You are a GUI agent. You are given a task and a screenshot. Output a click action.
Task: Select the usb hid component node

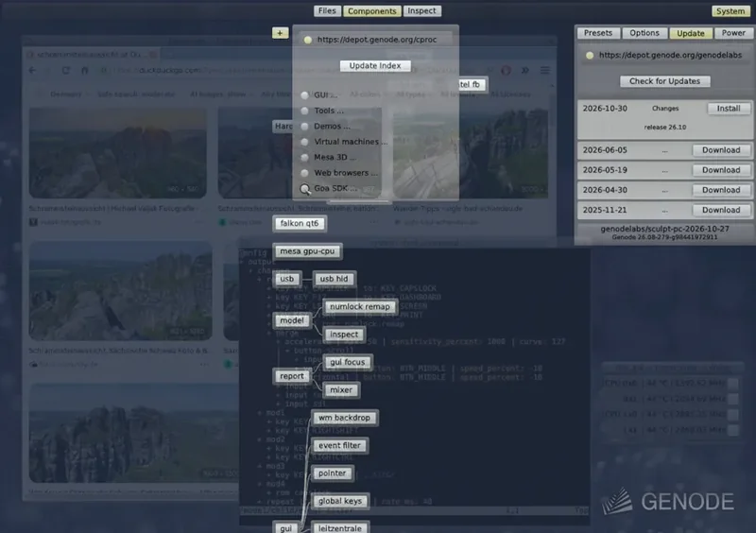334,279
